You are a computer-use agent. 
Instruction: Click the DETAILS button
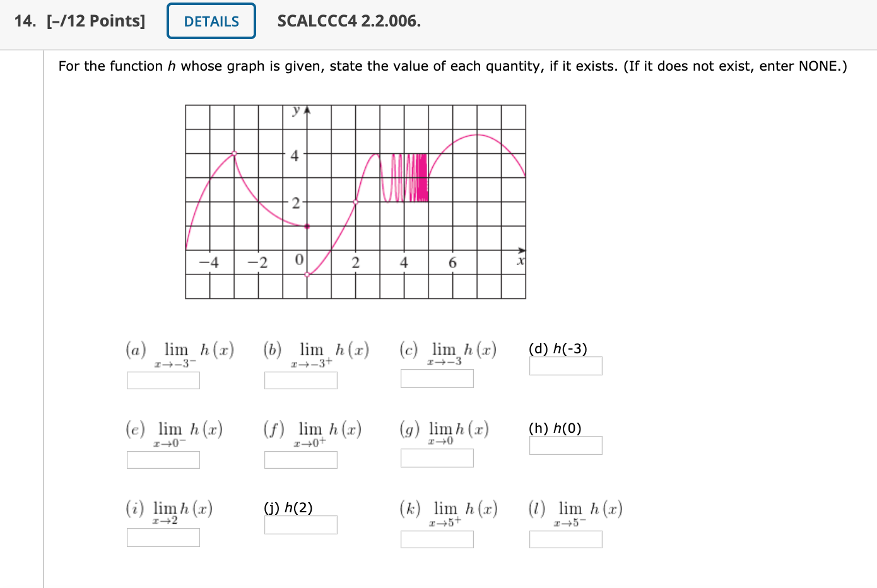coord(210,21)
